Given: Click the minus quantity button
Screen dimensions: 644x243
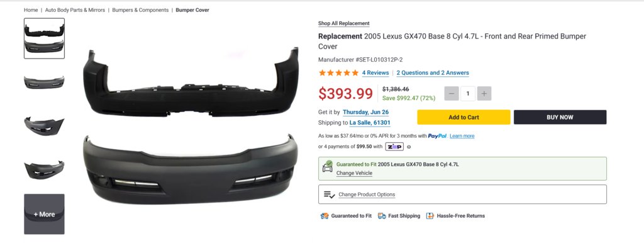Looking at the screenshot, I should 452,94.
